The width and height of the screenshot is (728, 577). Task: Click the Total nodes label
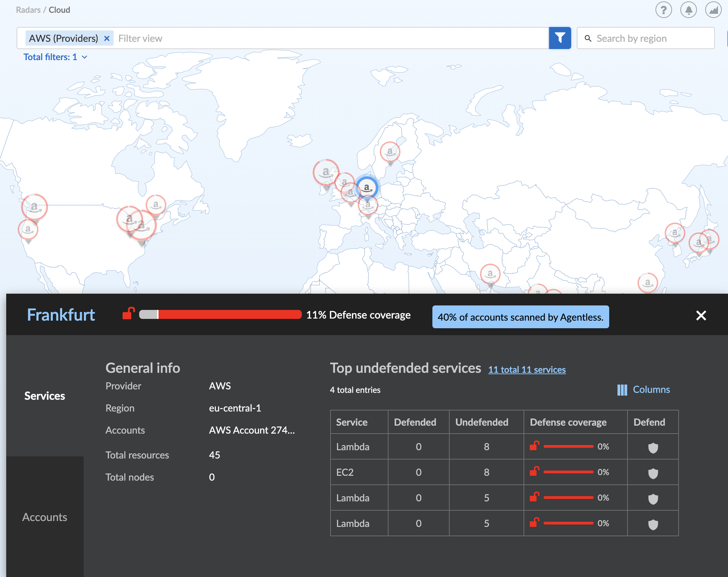click(130, 477)
